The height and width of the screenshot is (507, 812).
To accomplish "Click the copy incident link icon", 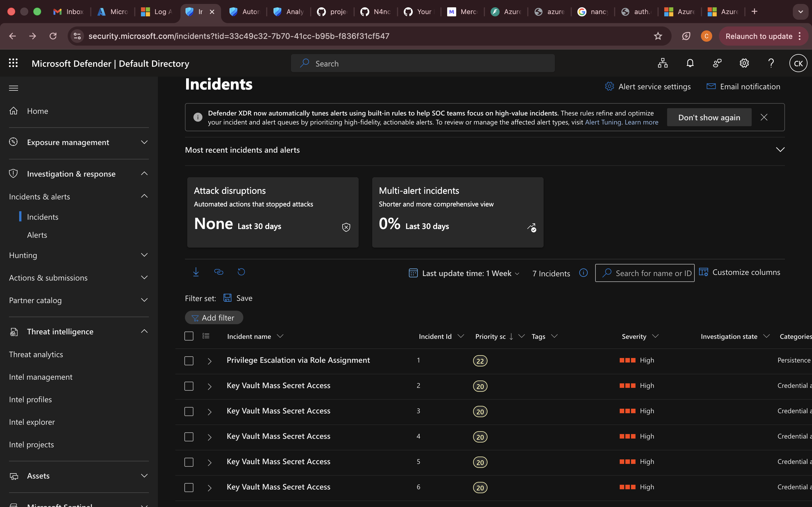I will [219, 272].
